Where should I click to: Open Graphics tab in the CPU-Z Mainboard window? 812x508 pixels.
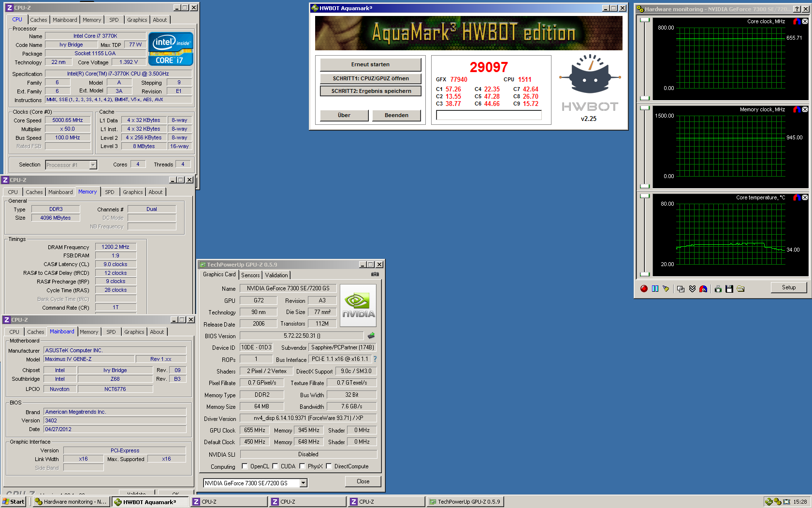click(x=134, y=332)
